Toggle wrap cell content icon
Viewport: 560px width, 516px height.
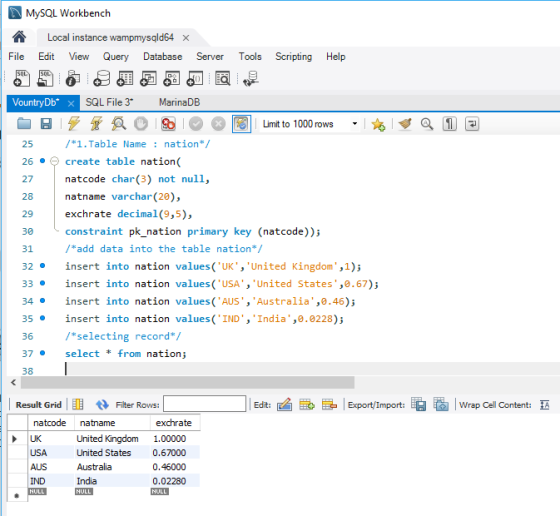pos(545,405)
